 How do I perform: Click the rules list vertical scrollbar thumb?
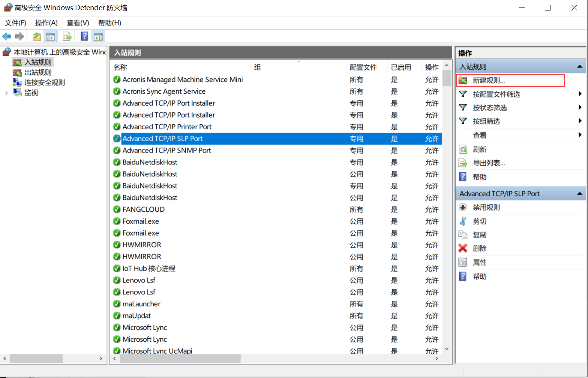447,78
